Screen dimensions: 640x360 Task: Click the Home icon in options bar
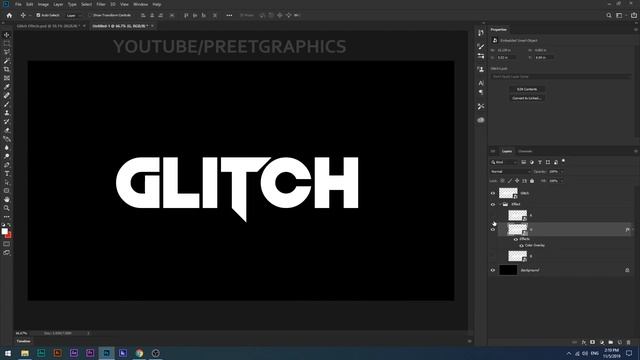coord(9,15)
